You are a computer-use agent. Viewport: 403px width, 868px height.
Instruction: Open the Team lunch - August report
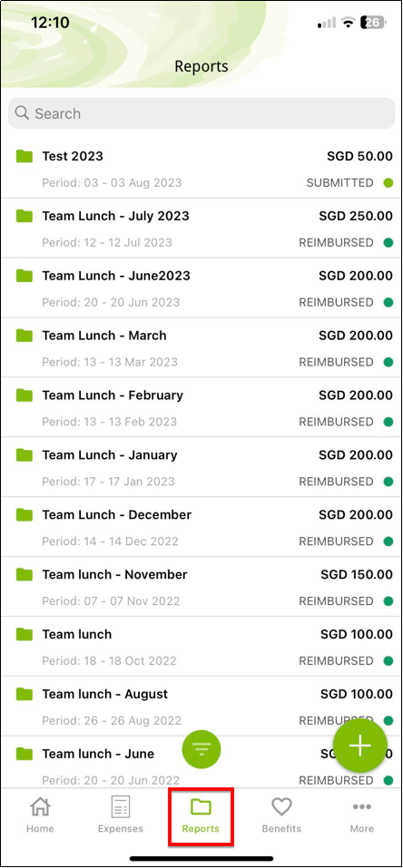pyautogui.click(x=201, y=707)
